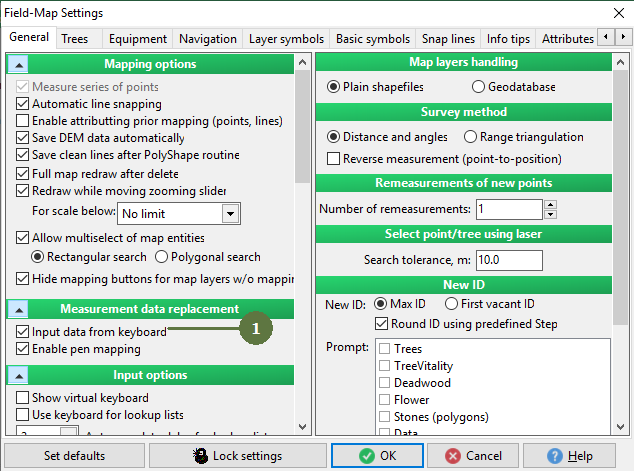Select First vacant ID radio button
The height and width of the screenshot is (471, 634).
pos(451,304)
